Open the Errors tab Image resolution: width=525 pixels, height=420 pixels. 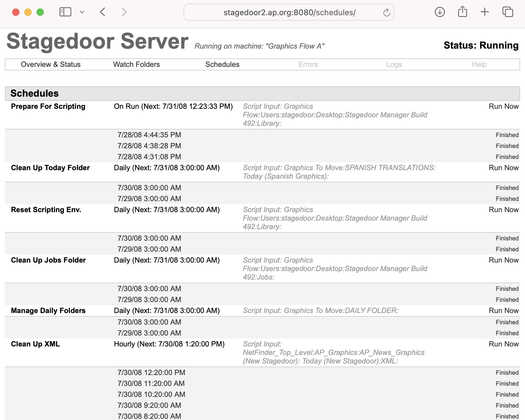point(308,64)
